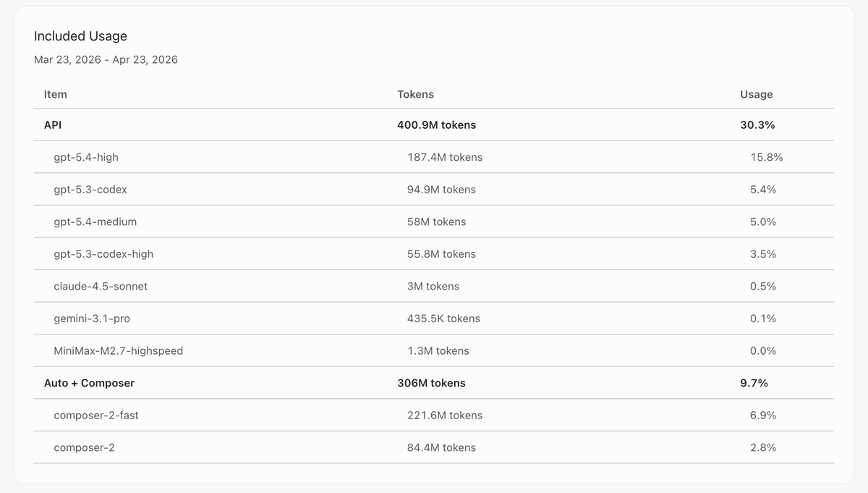Click the 15.8% usage cell

click(x=766, y=157)
